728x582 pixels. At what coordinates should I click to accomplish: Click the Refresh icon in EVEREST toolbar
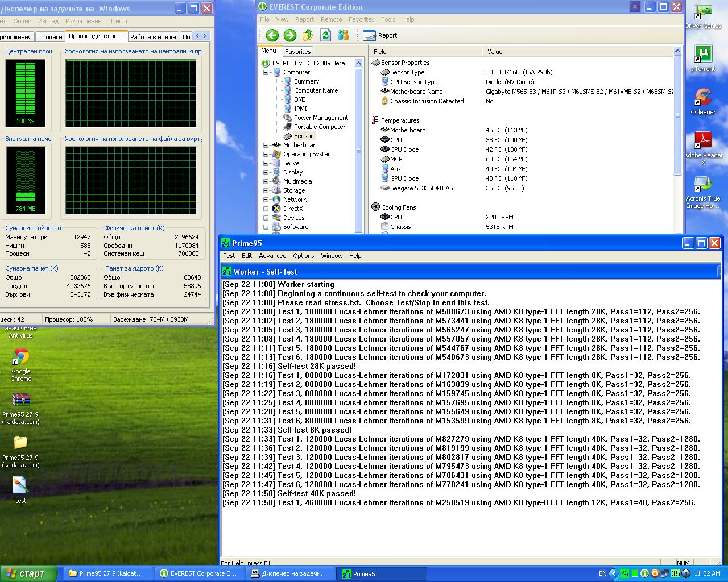point(325,35)
